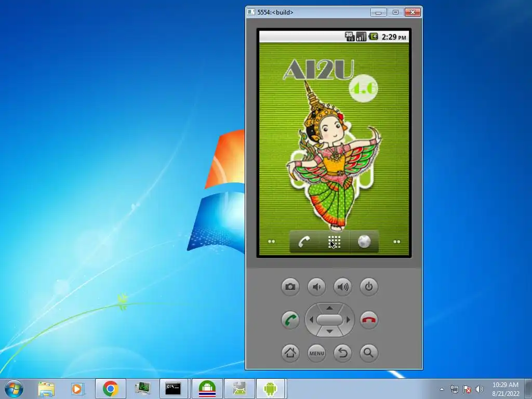Switch to the command prompt taskbar window
Image resolution: width=532 pixels, height=399 pixels.
click(x=173, y=389)
